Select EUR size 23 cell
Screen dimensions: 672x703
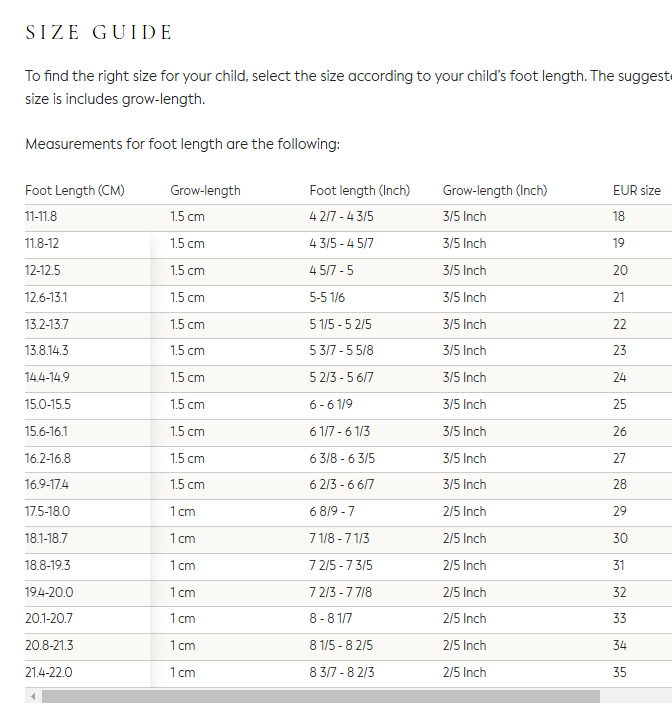click(619, 350)
